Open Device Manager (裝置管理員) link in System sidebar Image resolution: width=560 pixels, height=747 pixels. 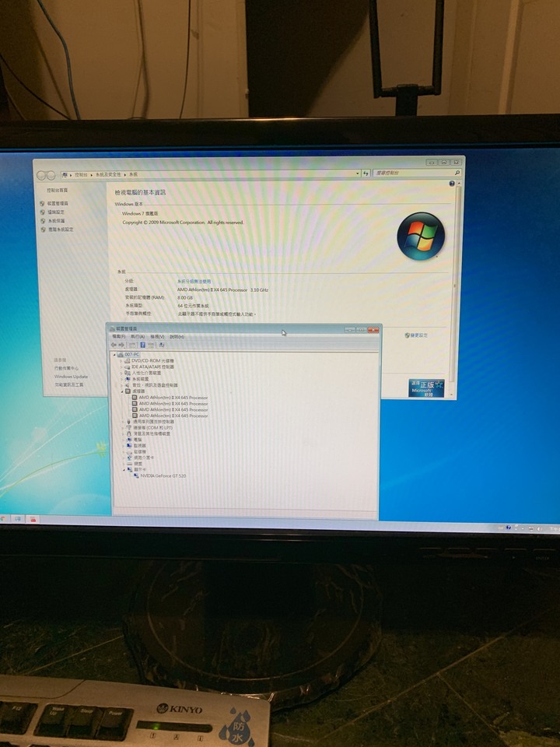pyautogui.click(x=58, y=203)
